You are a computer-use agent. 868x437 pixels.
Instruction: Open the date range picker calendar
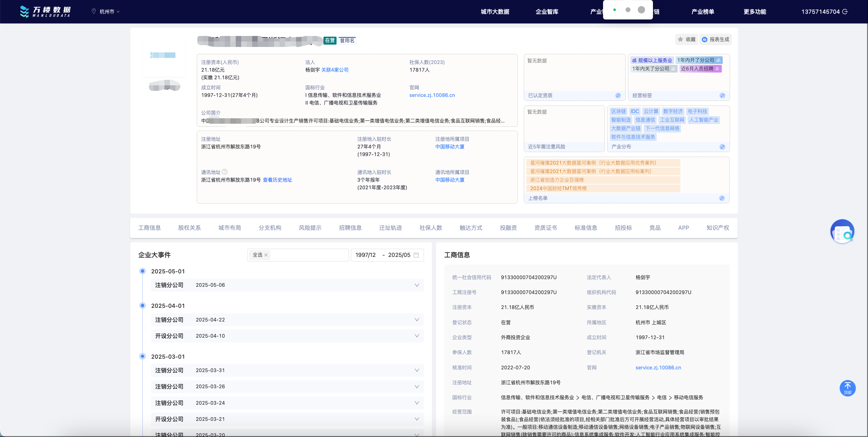pyautogui.click(x=416, y=255)
